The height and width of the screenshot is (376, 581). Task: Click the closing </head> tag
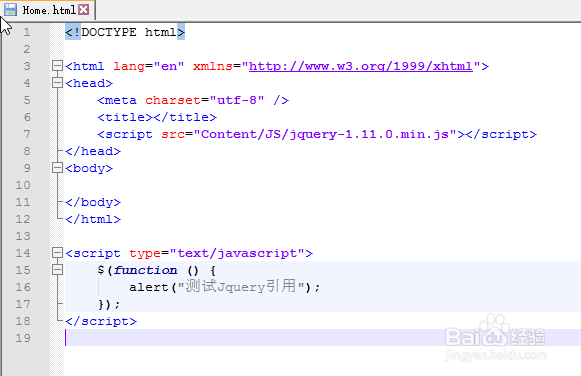93,151
